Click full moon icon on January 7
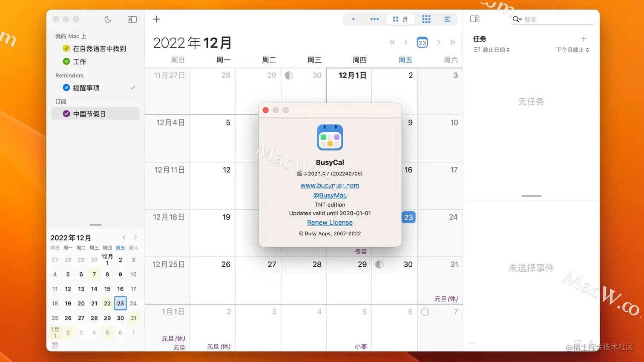 tap(425, 311)
